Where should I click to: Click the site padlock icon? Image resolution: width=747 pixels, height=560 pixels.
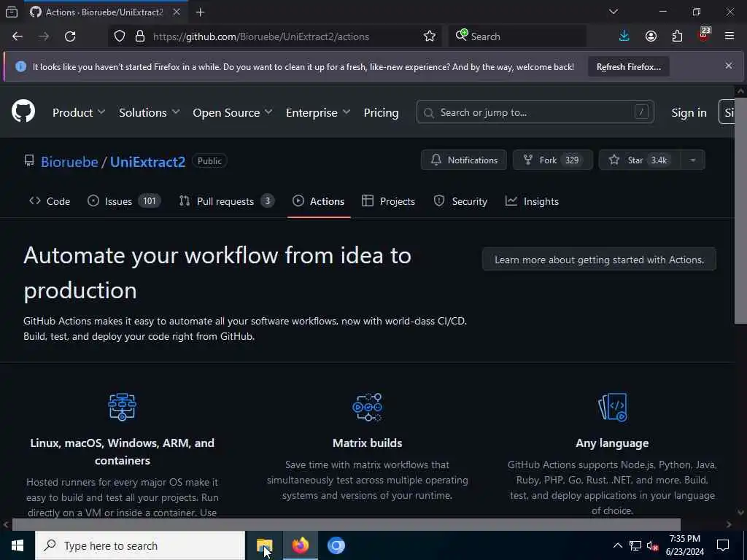click(140, 36)
